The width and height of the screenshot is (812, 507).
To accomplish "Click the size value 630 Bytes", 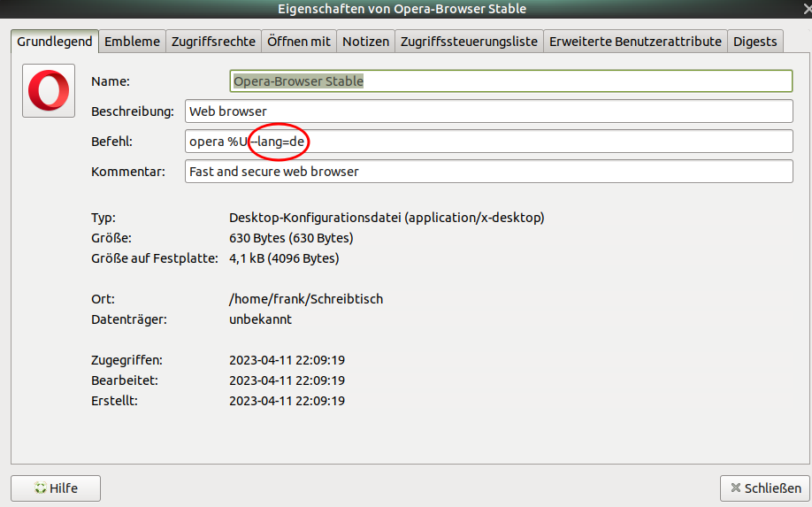I will click(x=292, y=238).
